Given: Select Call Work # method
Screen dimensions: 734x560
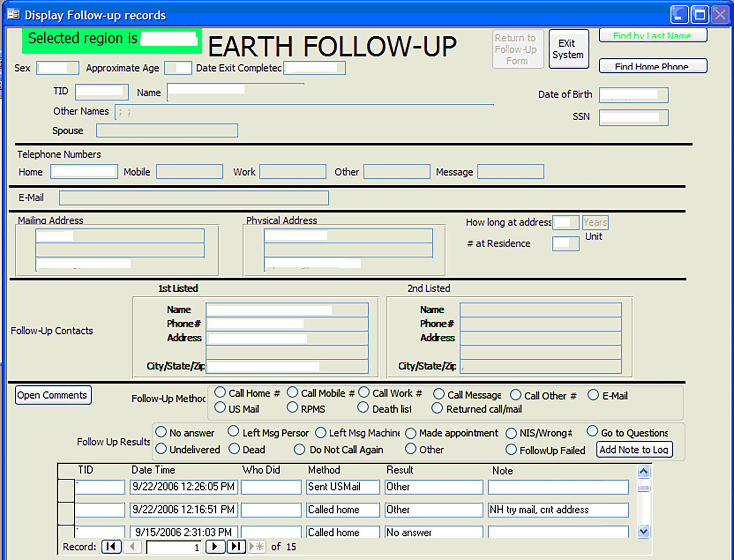Looking at the screenshot, I should pyautogui.click(x=364, y=392).
